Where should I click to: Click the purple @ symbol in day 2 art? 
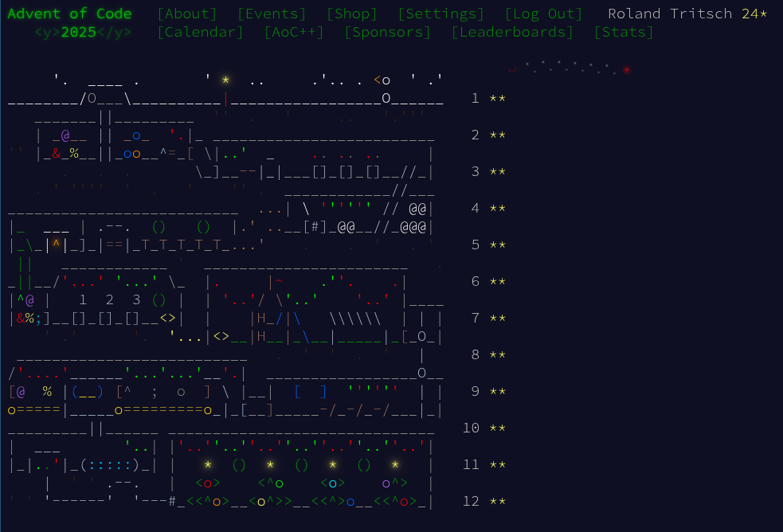[x=65, y=135]
